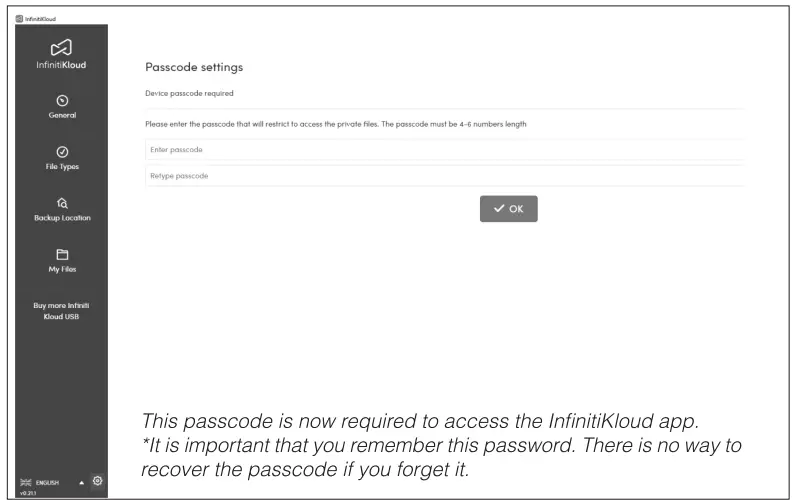Focus the Enter passcode field
The image size is (802, 500).
[x=440, y=150]
